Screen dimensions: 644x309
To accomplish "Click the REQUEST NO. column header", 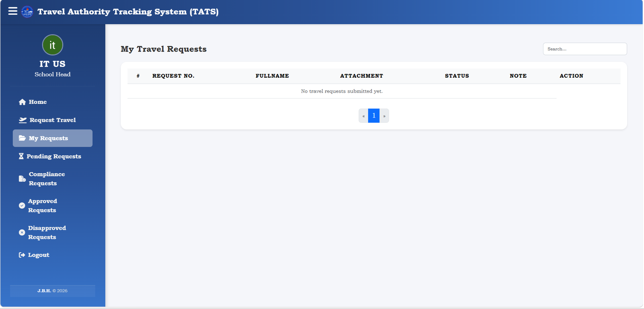I will [173, 76].
